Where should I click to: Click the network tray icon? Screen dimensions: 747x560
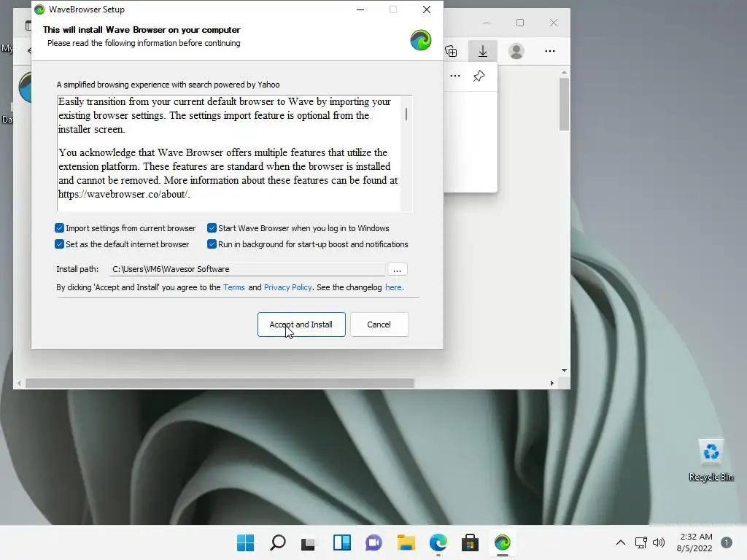point(641,542)
